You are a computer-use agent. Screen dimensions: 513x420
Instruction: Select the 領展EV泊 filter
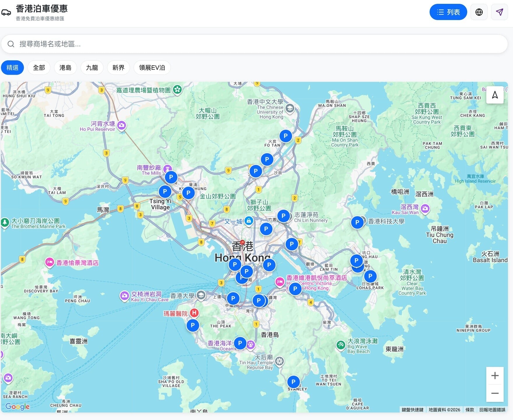(152, 68)
